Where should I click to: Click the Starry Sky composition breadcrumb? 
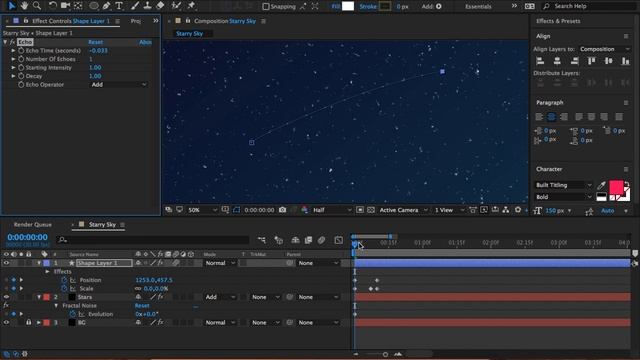click(189, 33)
